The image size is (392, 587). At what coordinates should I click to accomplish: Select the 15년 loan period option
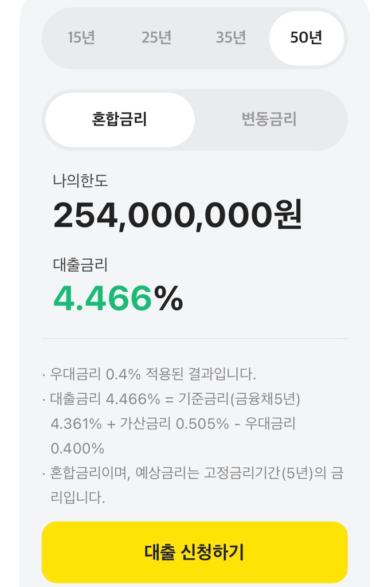coord(81,38)
